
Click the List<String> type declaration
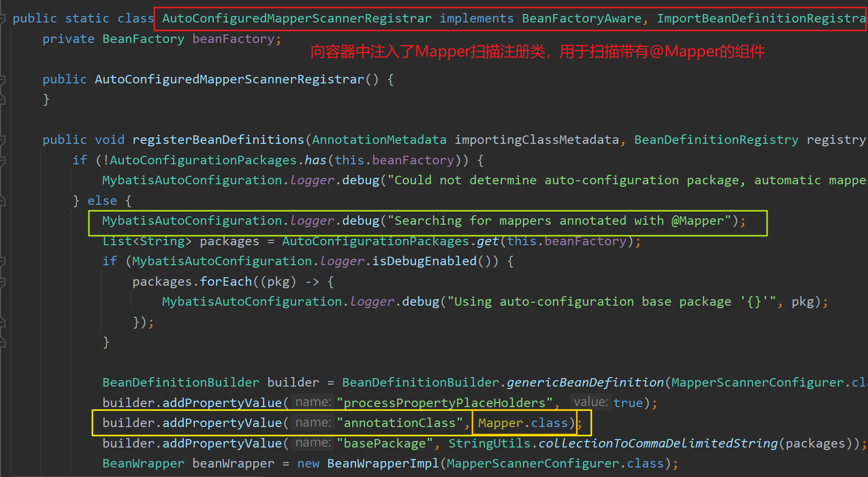coord(147,241)
